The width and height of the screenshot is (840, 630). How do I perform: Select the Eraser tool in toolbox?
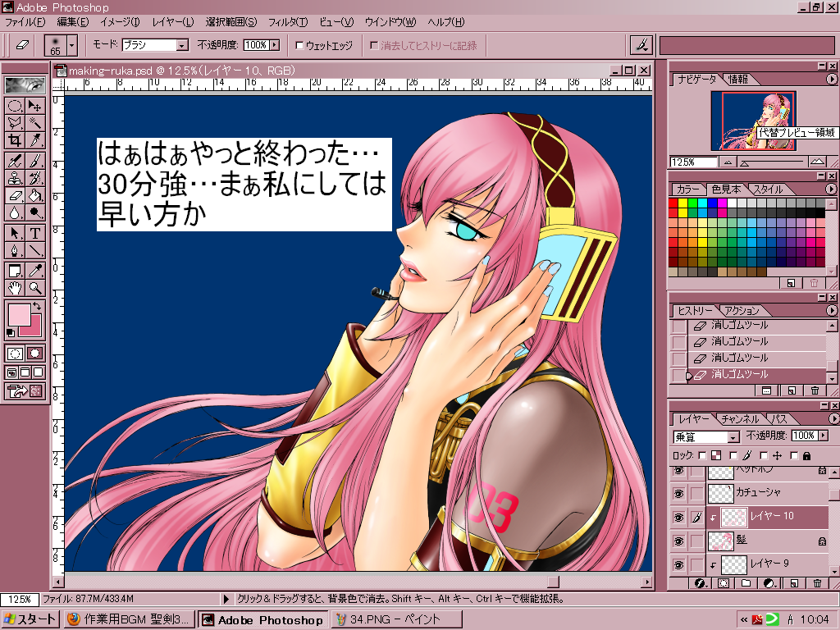[15, 195]
